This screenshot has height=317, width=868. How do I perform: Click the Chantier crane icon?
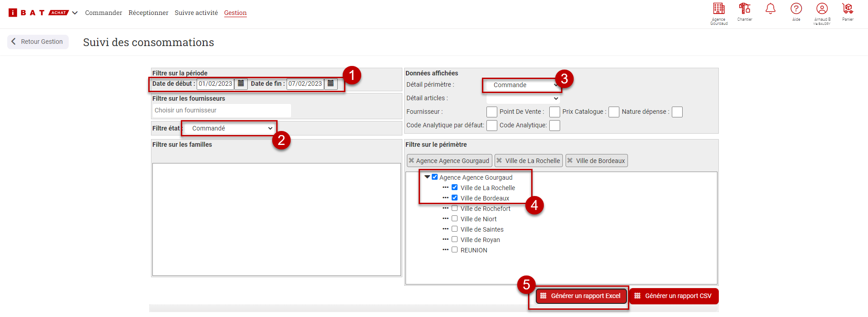point(745,9)
